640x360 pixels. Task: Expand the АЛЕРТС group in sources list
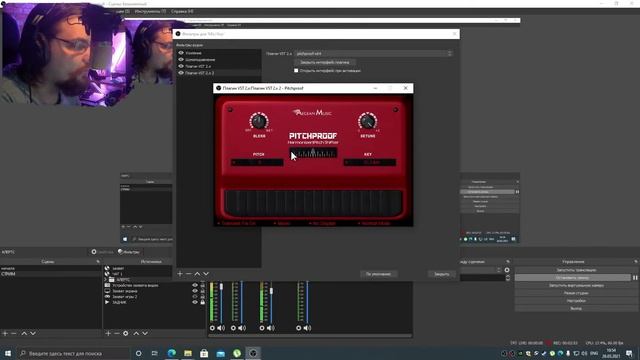coord(106,280)
